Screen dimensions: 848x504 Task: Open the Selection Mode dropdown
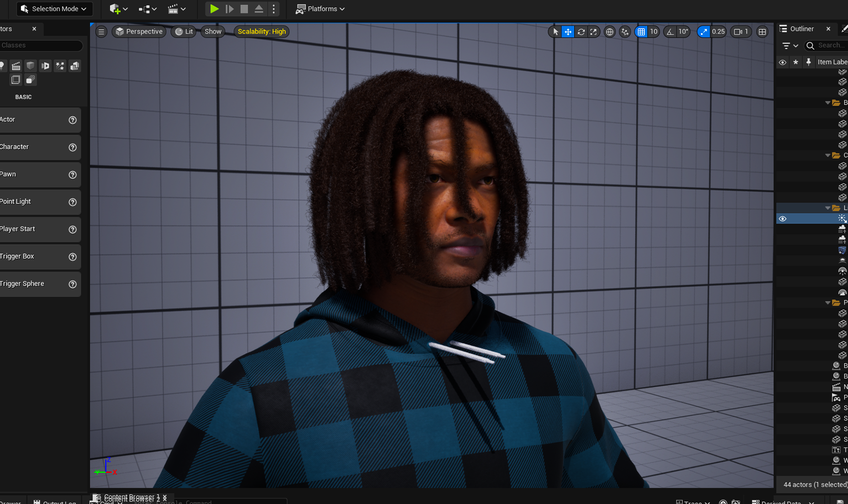tap(54, 9)
